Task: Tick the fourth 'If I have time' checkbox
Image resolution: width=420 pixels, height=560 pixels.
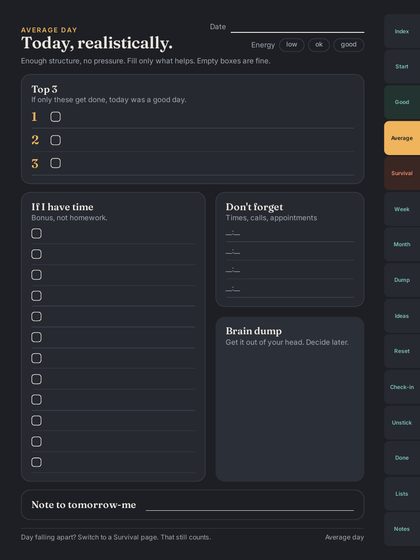Action: [x=36, y=296]
